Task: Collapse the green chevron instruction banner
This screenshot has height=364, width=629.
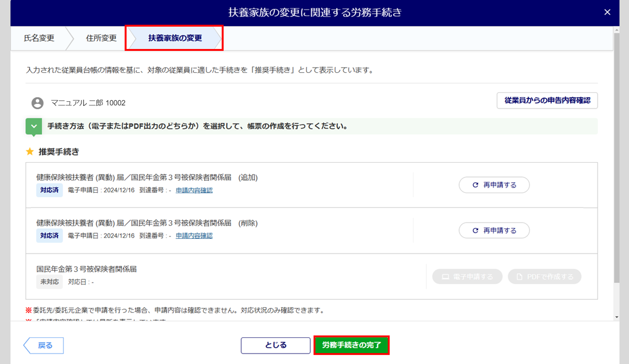Action: [x=34, y=126]
